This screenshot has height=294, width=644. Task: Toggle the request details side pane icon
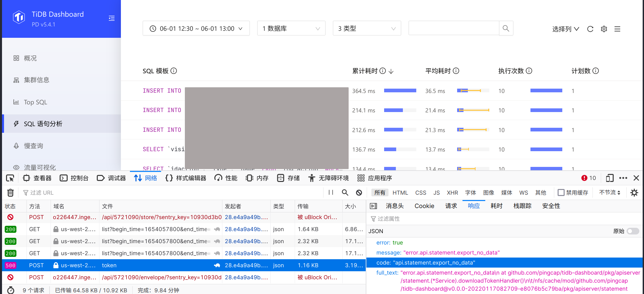(373, 206)
